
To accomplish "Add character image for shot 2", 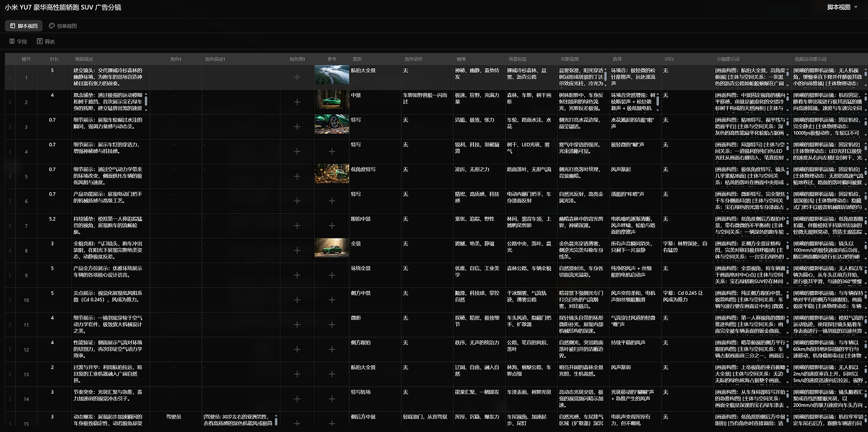I will (x=297, y=102).
